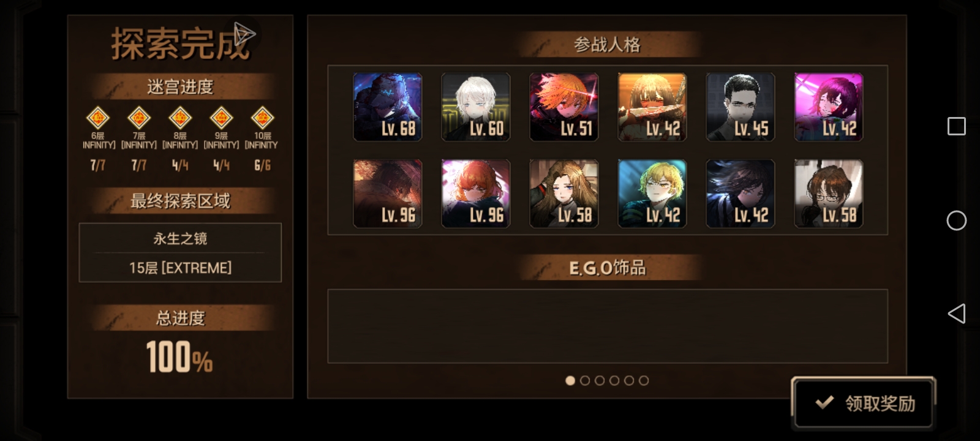This screenshot has width=980, height=441.
Task: Jump to last page indicator dot
Action: pos(644,380)
